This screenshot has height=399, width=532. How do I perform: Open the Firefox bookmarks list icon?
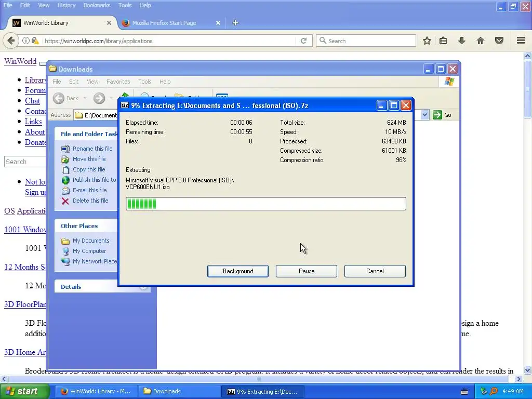pyautogui.click(x=443, y=41)
